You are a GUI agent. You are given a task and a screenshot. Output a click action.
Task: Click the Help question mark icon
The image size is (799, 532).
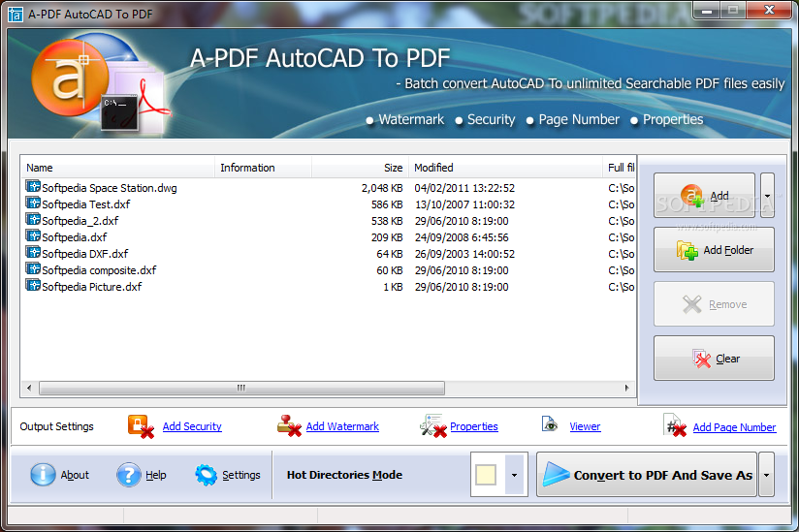coord(128,475)
